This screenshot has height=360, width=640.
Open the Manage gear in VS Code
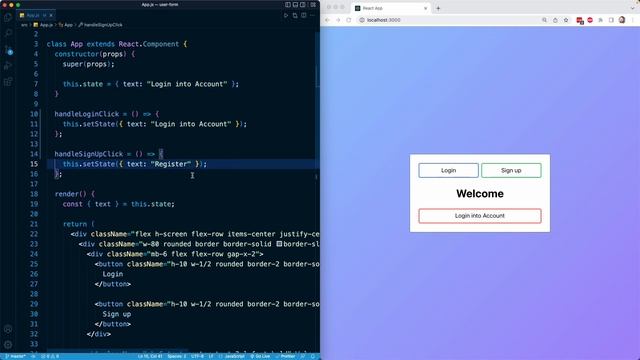tap(8, 345)
